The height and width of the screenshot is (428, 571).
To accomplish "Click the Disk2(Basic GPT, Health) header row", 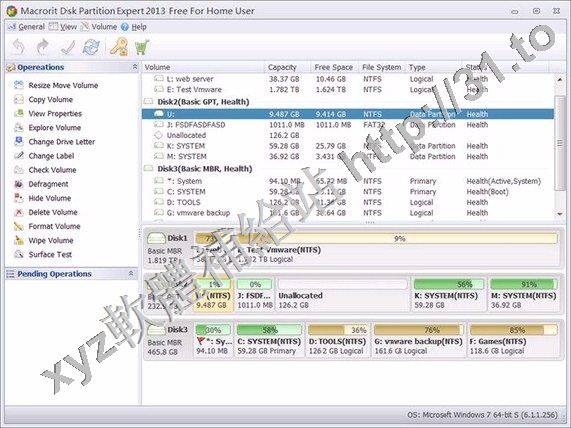I will tap(348, 102).
